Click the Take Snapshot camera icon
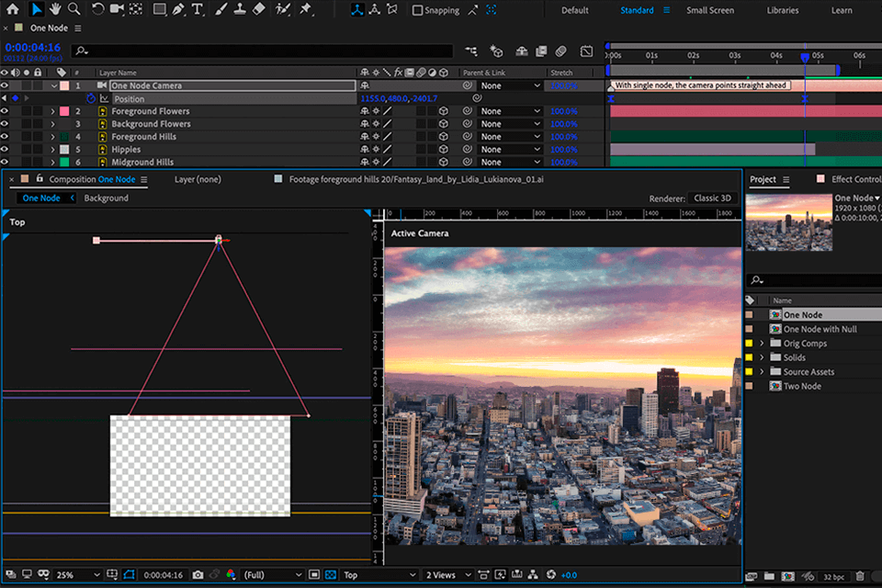 point(198,574)
